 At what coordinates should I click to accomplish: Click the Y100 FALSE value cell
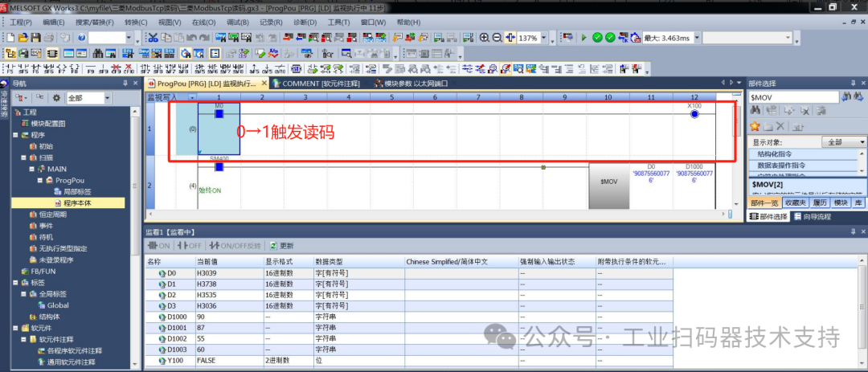pyautogui.click(x=229, y=361)
